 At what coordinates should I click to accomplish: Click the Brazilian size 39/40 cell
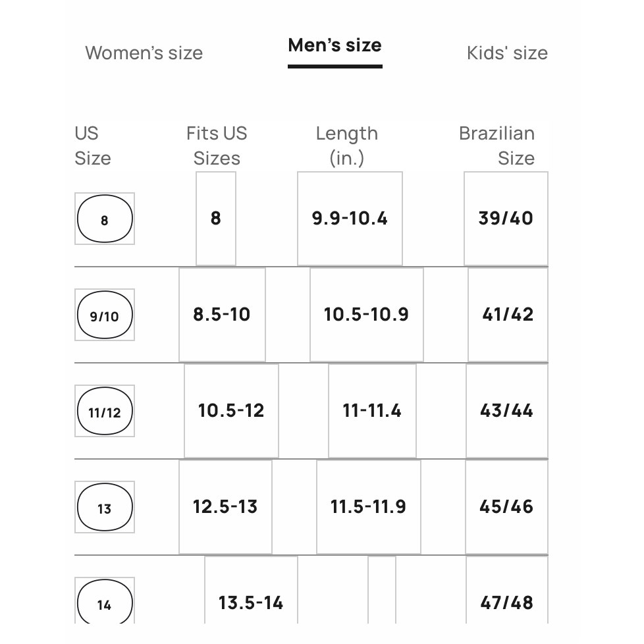(x=506, y=219)
